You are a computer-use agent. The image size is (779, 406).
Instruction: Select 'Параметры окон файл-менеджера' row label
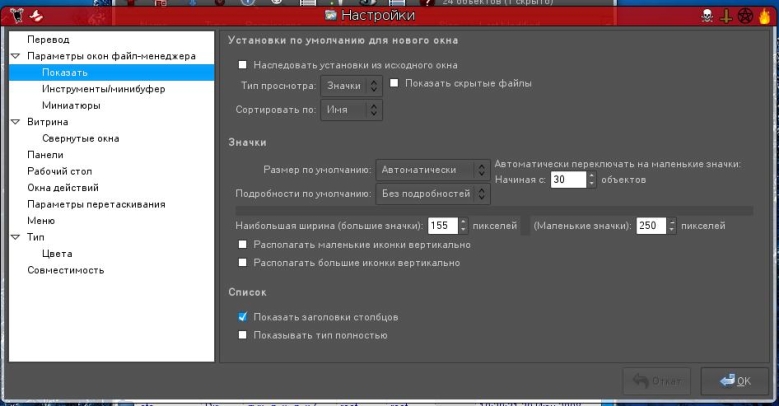point(111,56)
